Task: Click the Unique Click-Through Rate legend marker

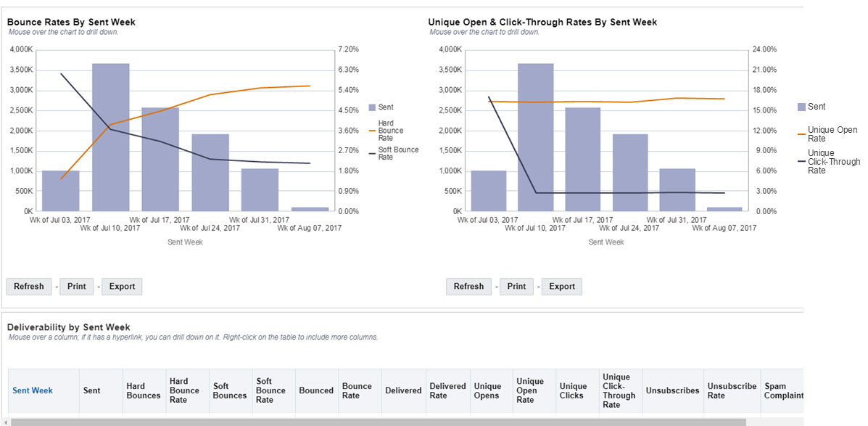Action: pyautogui.click(x=801, y=162)
